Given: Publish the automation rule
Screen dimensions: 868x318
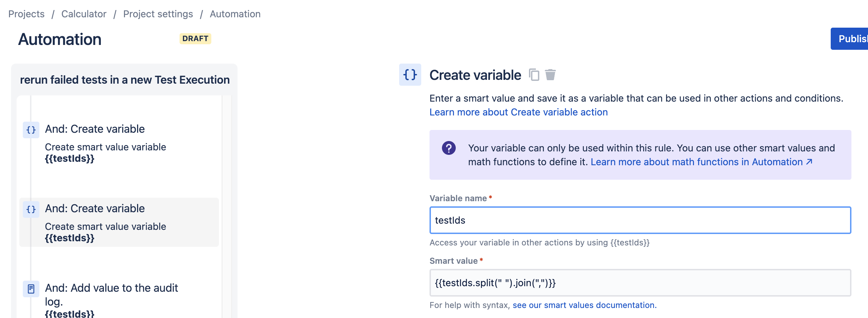Looking at the screenshot, I should click(x=849, y=39).
